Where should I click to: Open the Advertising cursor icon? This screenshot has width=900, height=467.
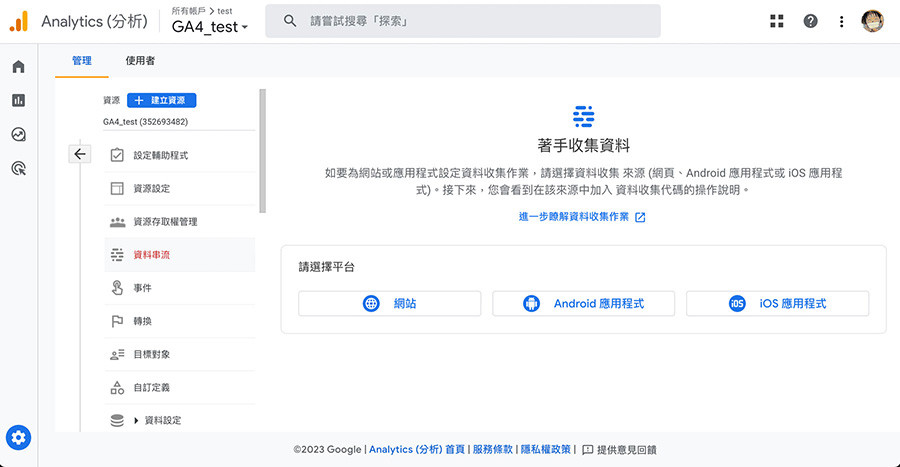pos(18,168)
